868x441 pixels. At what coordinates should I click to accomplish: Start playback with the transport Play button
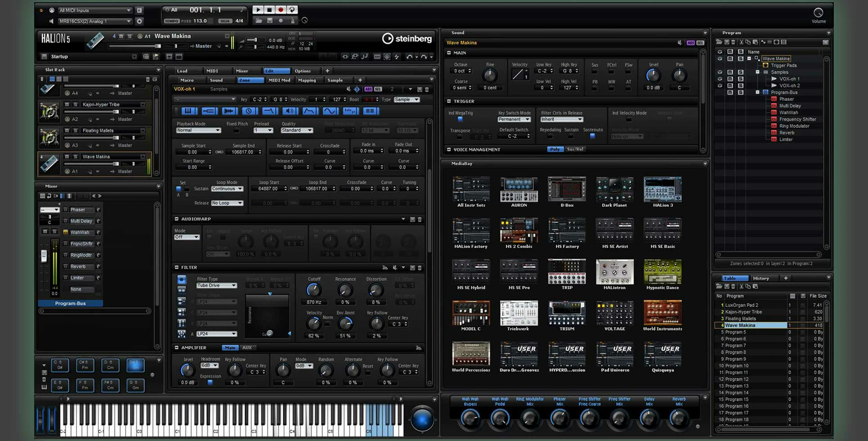258,9
